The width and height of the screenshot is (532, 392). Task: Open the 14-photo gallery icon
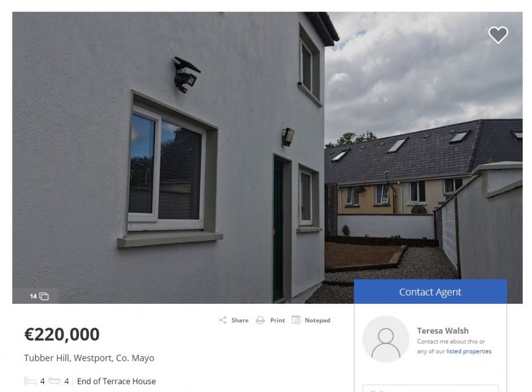(x=44, y=296)
